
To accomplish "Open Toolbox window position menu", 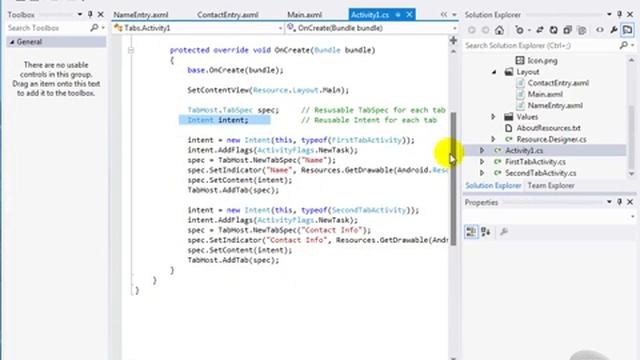I will pyautogui.click(x=80, y=15).
